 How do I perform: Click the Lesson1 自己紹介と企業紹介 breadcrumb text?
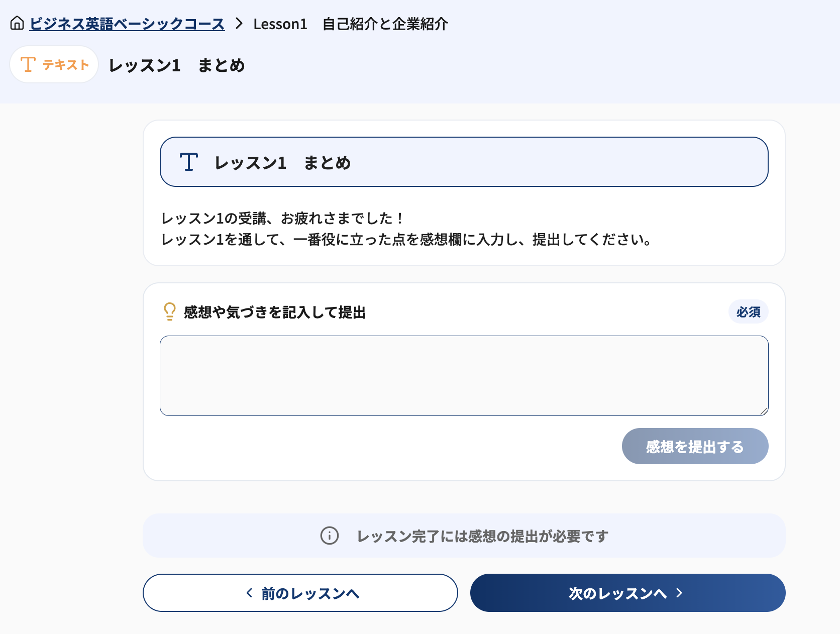click(351, 24)
